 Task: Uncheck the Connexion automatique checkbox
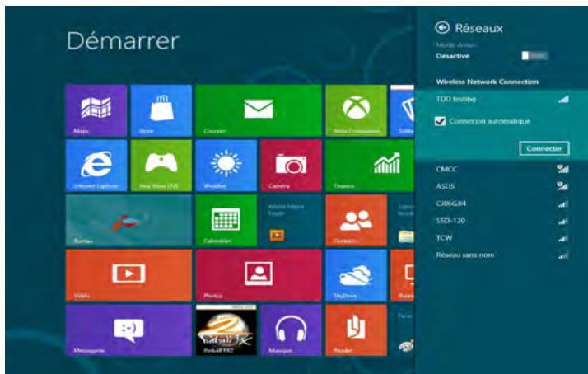(440, 121)
